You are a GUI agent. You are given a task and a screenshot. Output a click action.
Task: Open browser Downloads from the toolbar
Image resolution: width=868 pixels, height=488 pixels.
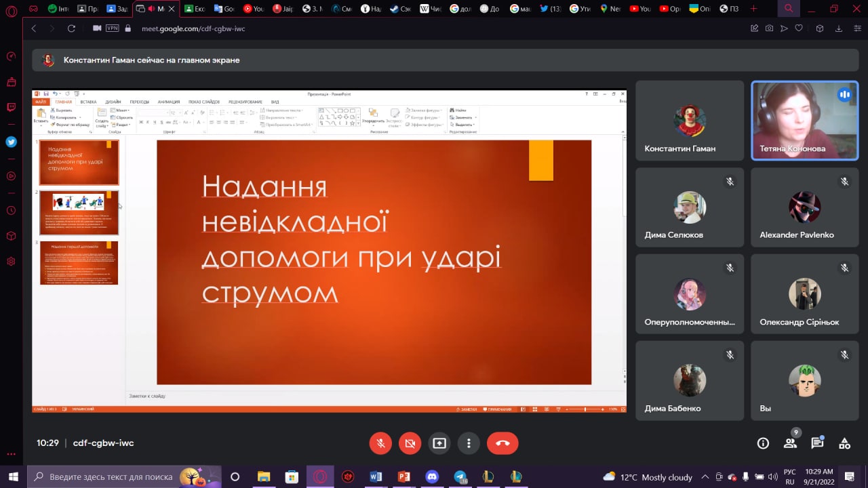839,28
